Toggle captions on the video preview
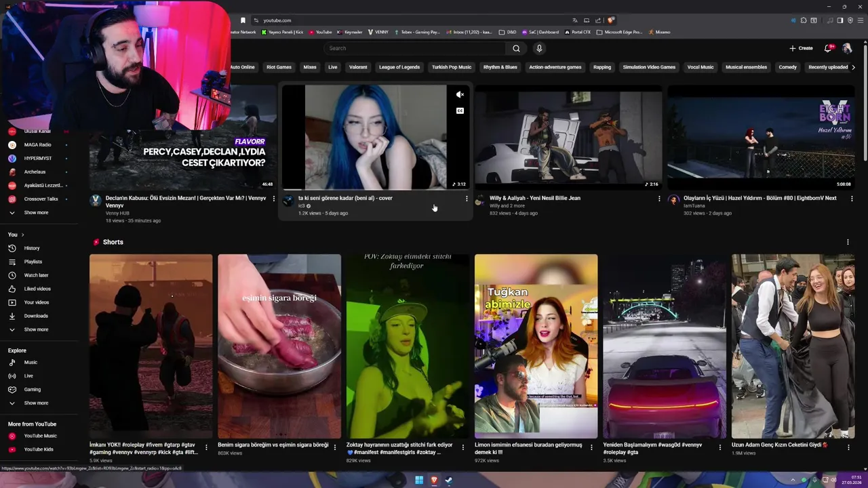This screenshot has width=868, height=488. coord(460,111)
